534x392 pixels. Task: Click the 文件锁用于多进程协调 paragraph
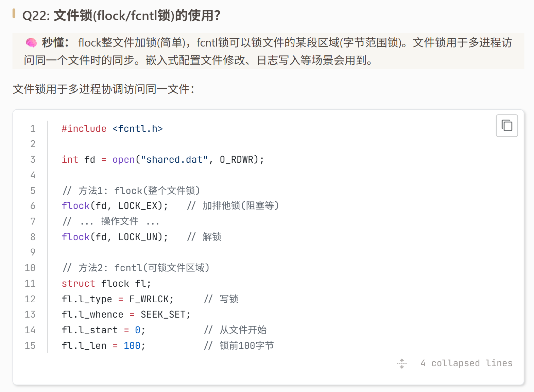[x=103, y=89]
